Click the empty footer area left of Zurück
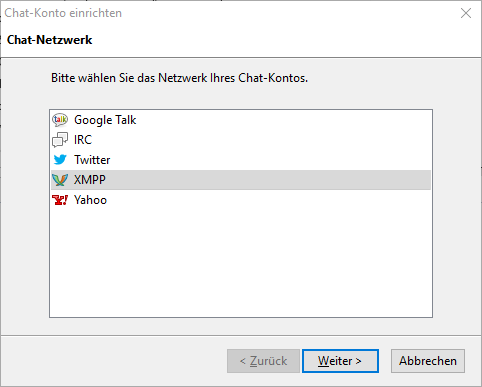Screen dimensions: 482x387 [x=113, y=361]
